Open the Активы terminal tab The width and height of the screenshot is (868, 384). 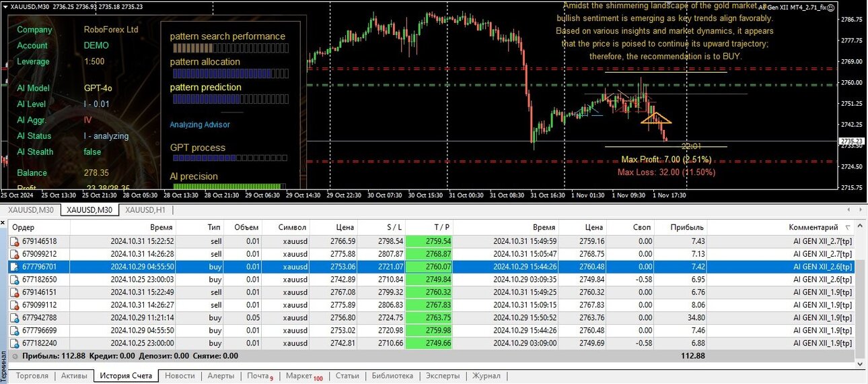pos(74,376)
